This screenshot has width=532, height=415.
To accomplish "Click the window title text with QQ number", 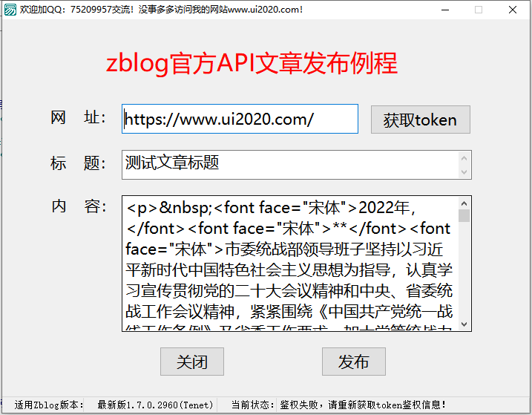I will pos(161,10).
